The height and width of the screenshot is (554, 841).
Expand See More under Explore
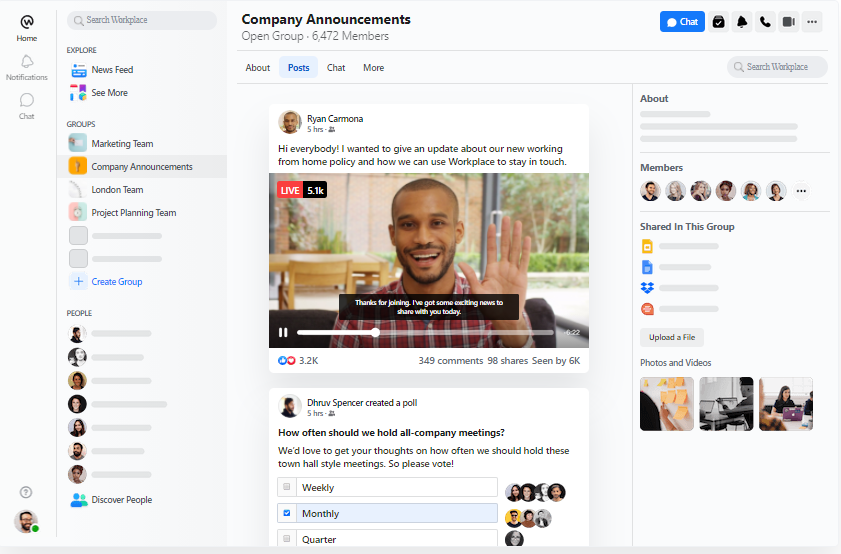[x=109, y=93]
